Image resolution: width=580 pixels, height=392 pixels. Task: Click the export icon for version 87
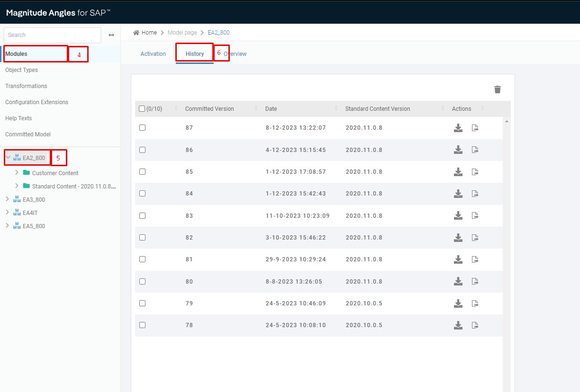click(x=475, y=128)
